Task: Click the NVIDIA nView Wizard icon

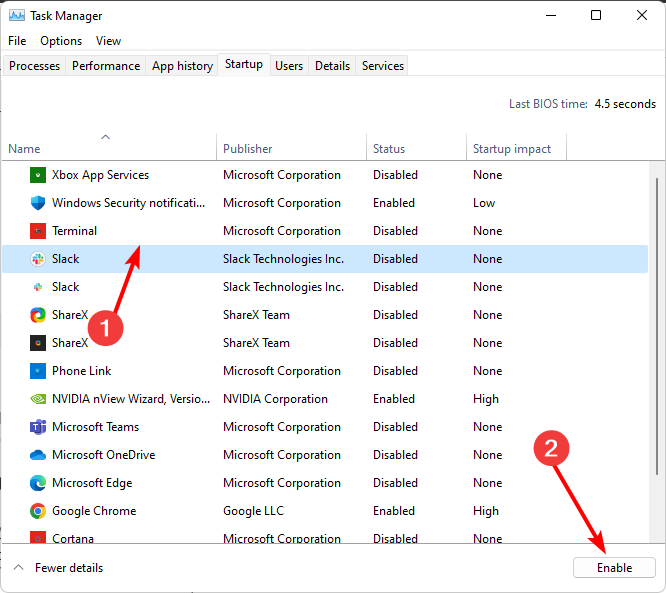Action: 38,399
